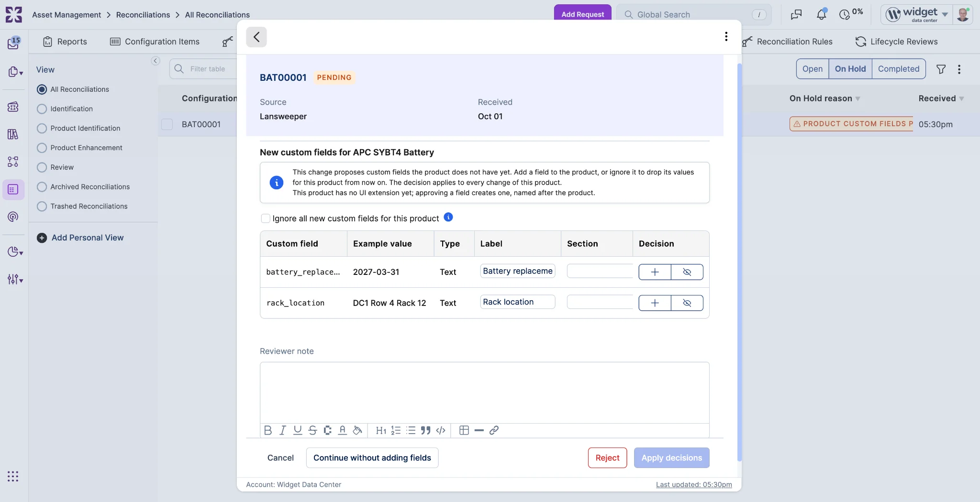Open the table filter funnel icon
The width and height of the screenshot is (980, 502).
tap(941, 69)
